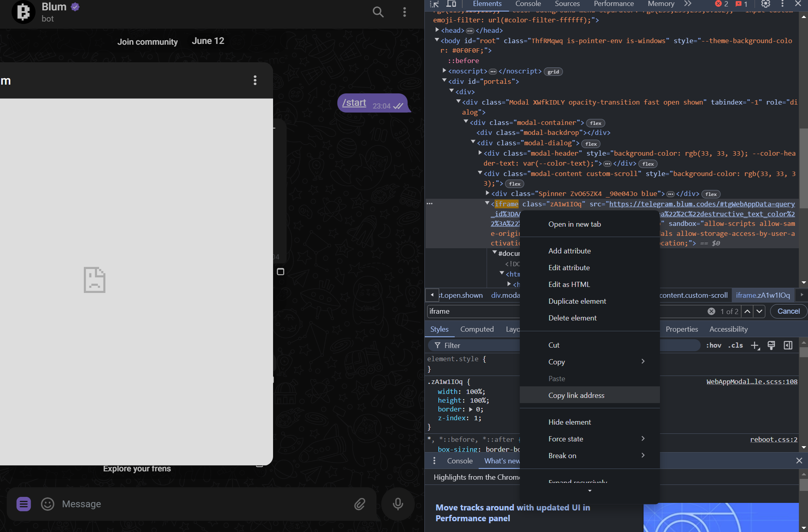Screen dimensions: 808x532
Task: Toggle rendering emulations paintbrush icon
Action: click(771, 346)
